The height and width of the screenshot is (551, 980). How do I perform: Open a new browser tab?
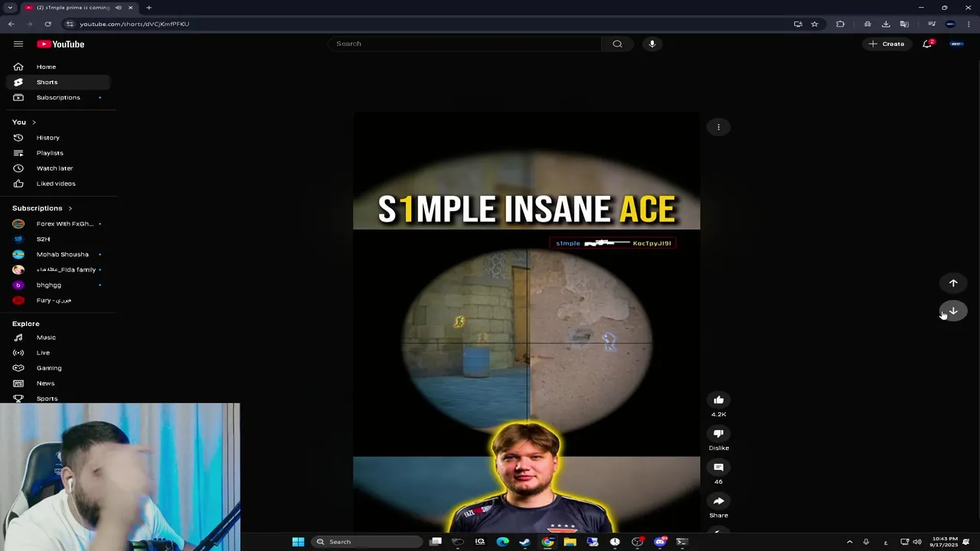tap(149, 8)
